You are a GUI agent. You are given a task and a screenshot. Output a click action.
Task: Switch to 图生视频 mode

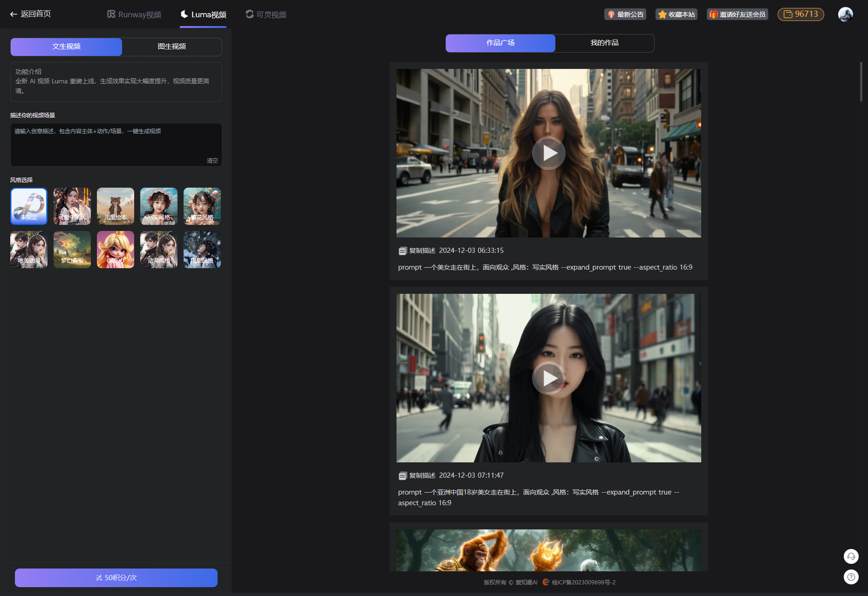click(172, 47)
